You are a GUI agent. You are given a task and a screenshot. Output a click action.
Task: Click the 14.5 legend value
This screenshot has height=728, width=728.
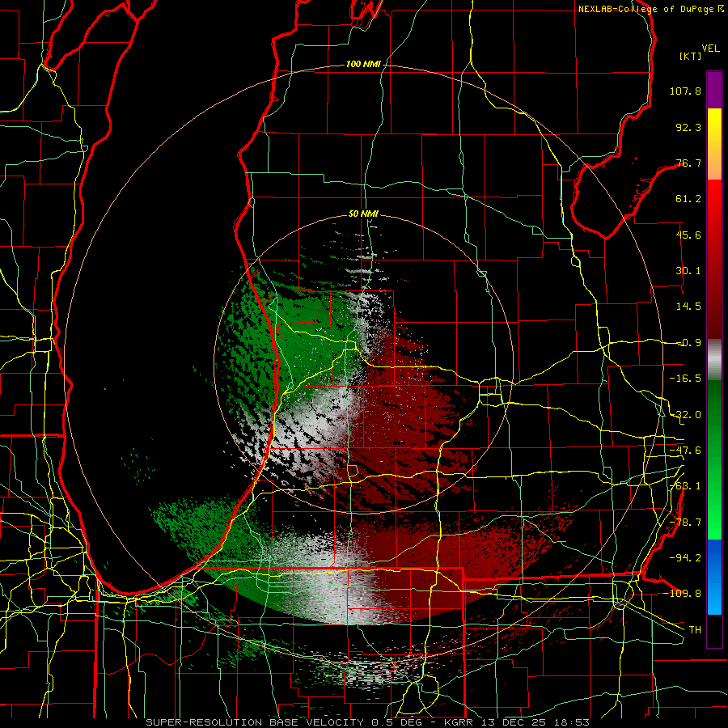688,307
